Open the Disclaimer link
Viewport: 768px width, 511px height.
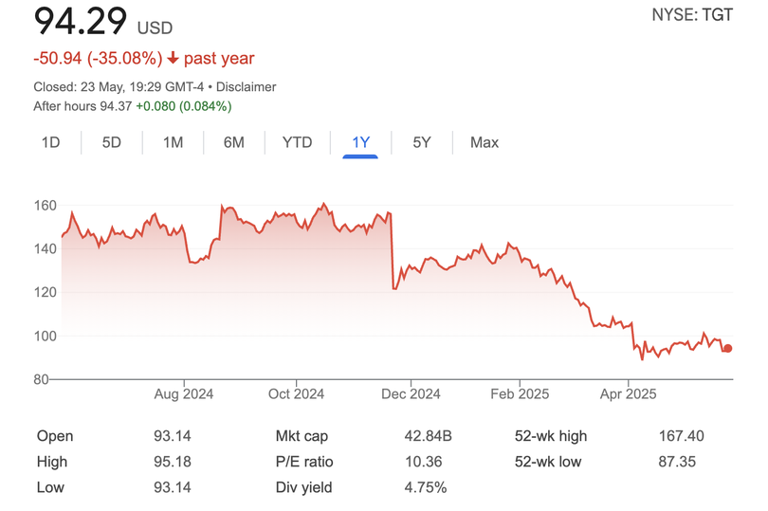point(244,87)
